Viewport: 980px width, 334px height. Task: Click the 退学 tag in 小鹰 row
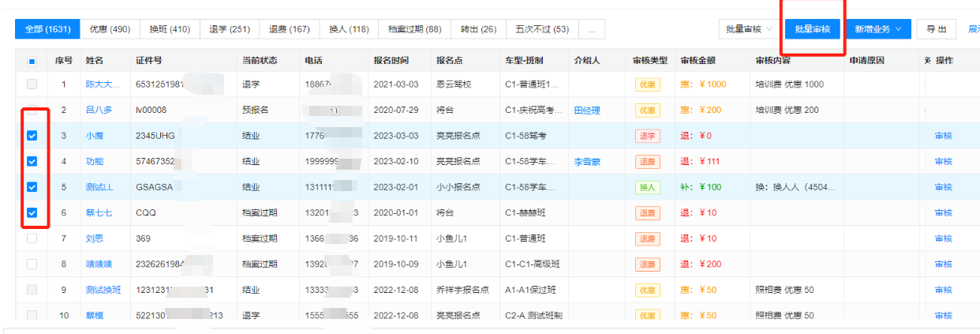647,136
